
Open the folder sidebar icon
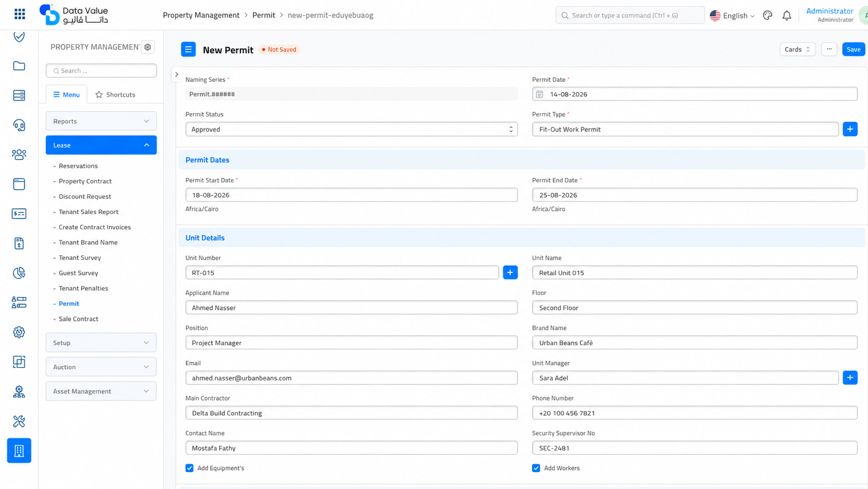pyautogui.click(x=19, y=66)
